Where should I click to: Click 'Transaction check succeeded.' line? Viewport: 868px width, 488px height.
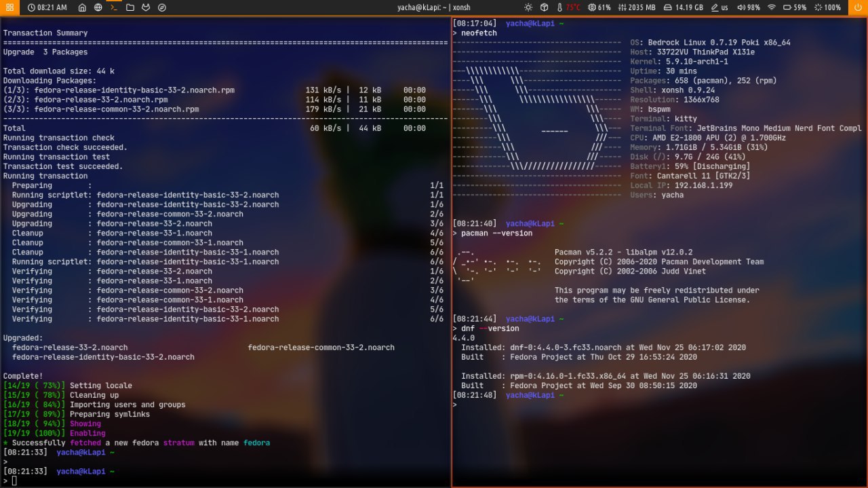click(65, 147)
